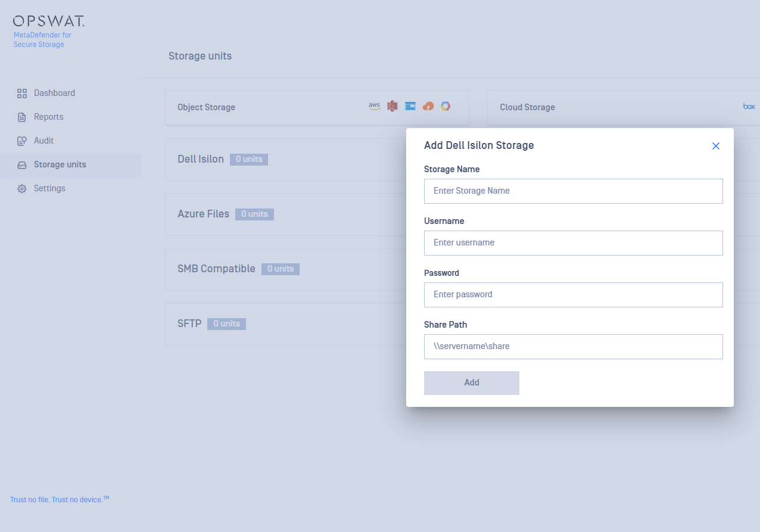The image size is (760, 532).
Task: Click into the Password field
Action: coord(574,295)
